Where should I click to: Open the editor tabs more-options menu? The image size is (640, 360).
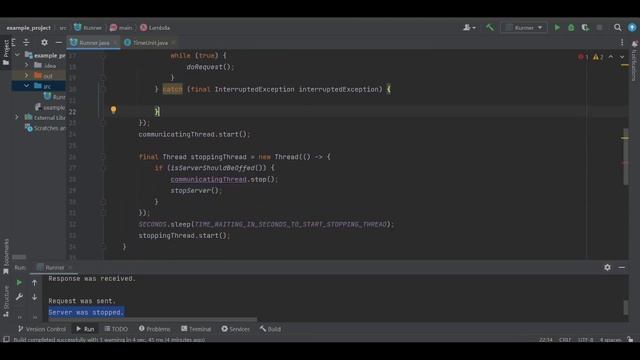622,42
